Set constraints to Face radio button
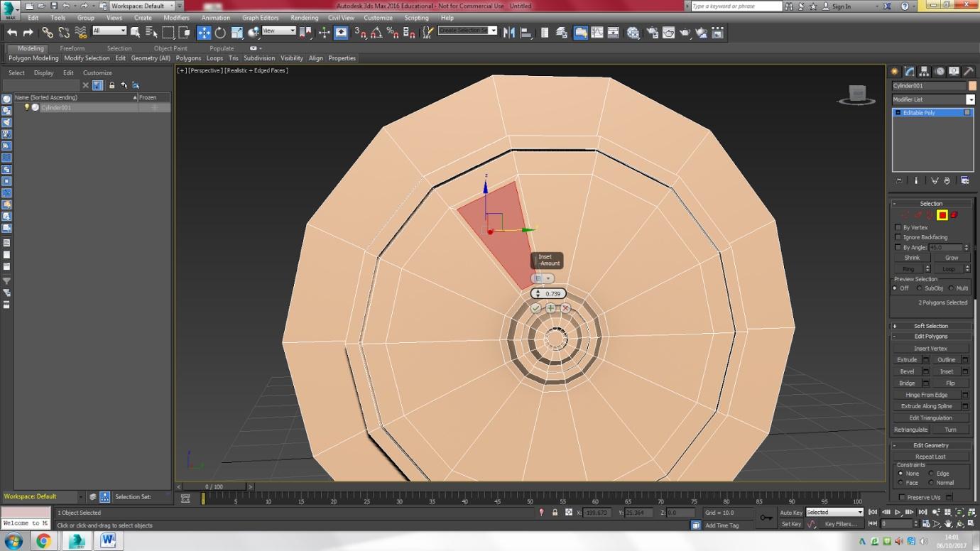This screenshot has height=551, width=980. tap(901, 483)
